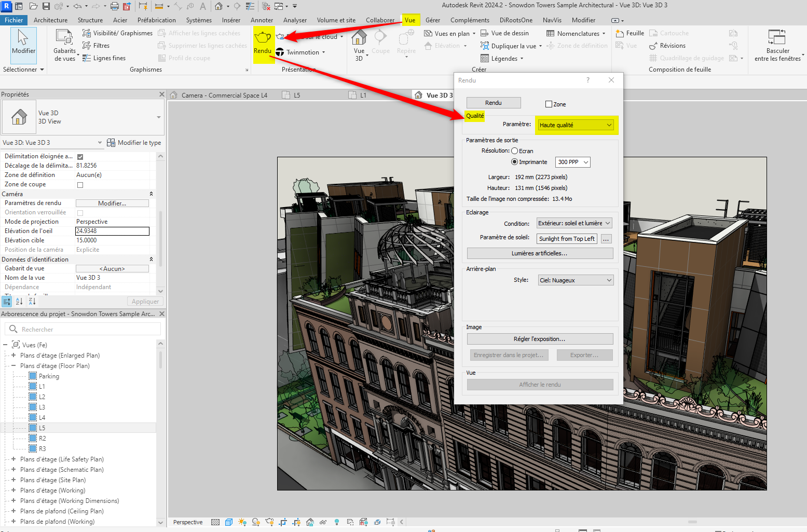Click the Lumières artificielles button

(540, 253)
